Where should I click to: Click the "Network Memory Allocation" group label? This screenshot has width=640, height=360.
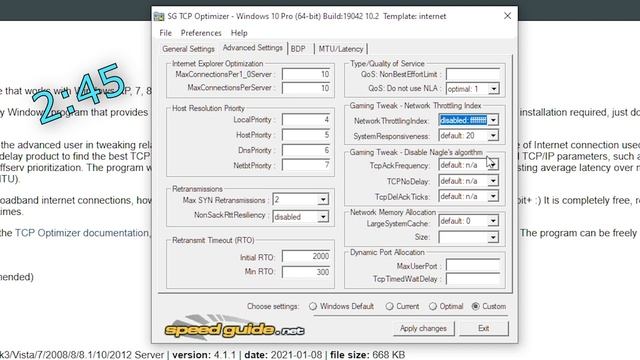393,212
